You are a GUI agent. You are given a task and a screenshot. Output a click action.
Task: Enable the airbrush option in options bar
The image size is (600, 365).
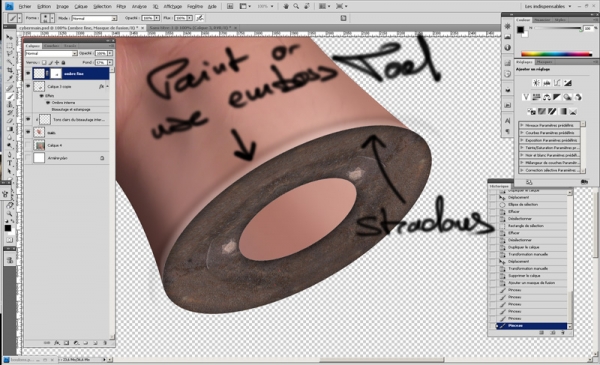click(199, 18)
